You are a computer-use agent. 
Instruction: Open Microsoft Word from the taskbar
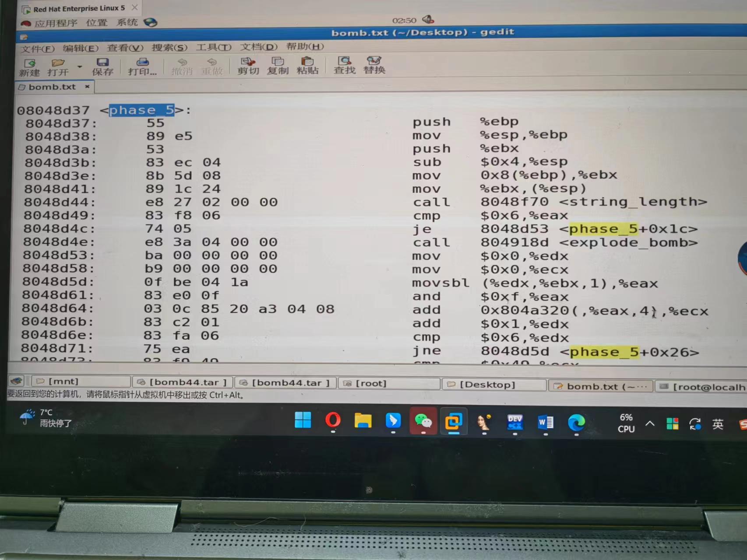(x=545, y=422)
